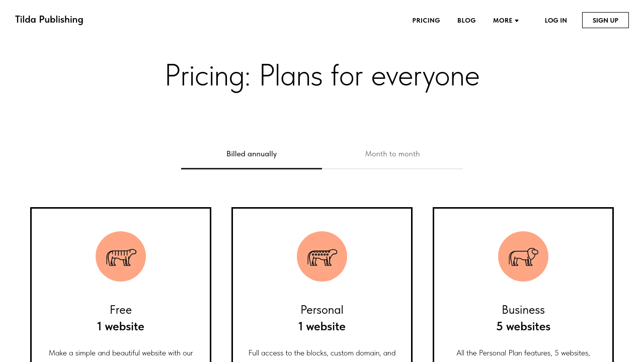Expand the More dropdown menu
644x362 pixels.
[506, 21]
